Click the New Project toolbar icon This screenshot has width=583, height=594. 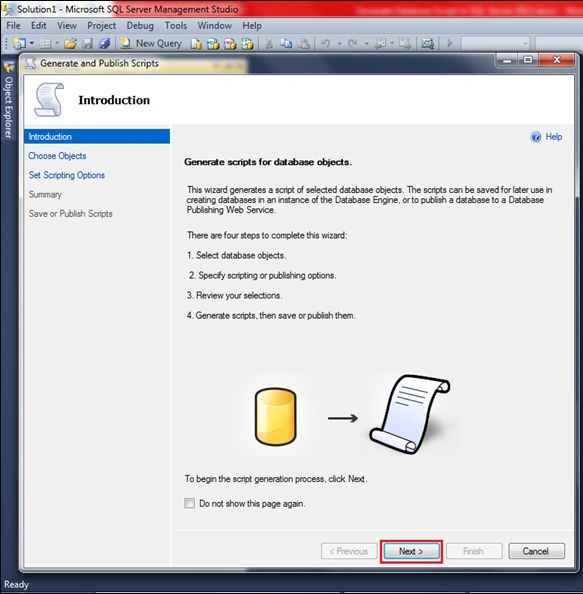pyautogui.click(x=19, y=44)
